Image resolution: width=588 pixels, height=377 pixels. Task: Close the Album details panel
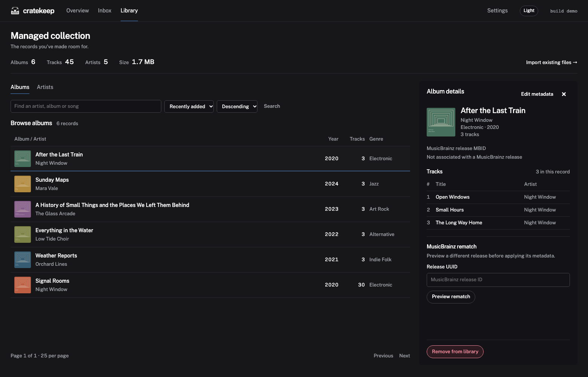[x=564, y=94]
